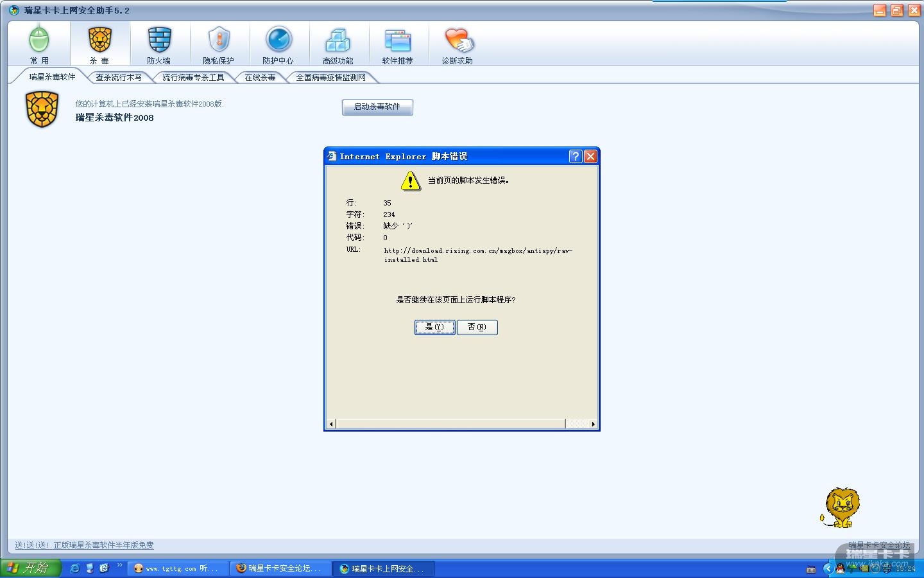
Task: Click the right scroll arrow in the dialog
Action: [x=593, y=424]
